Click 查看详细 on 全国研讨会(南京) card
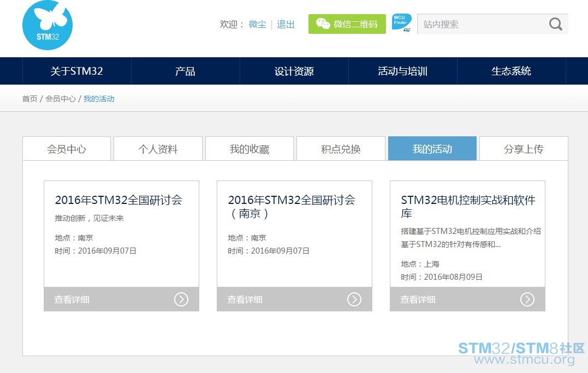Viewport: 588px width, 373px height. pos(245,299)
